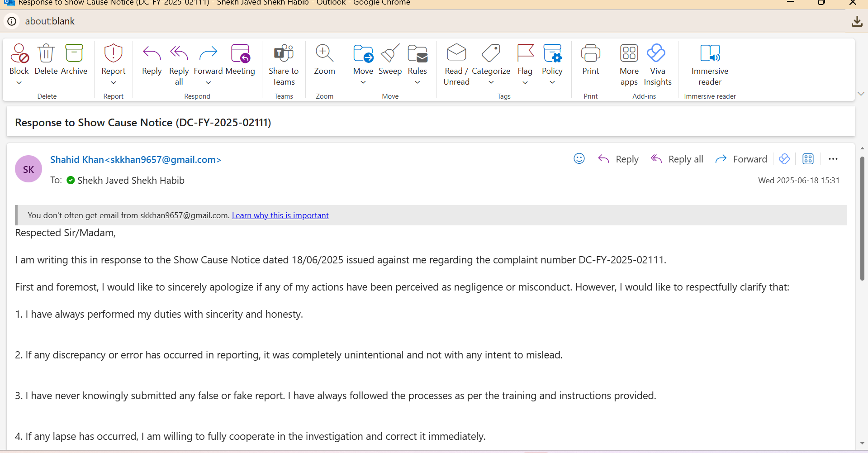Open the three-dots more actions menu

click(x=833, y=159)
